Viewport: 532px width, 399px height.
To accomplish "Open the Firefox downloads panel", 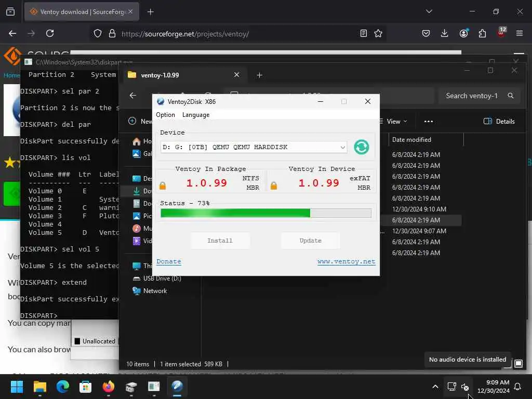I will point(445,33).
